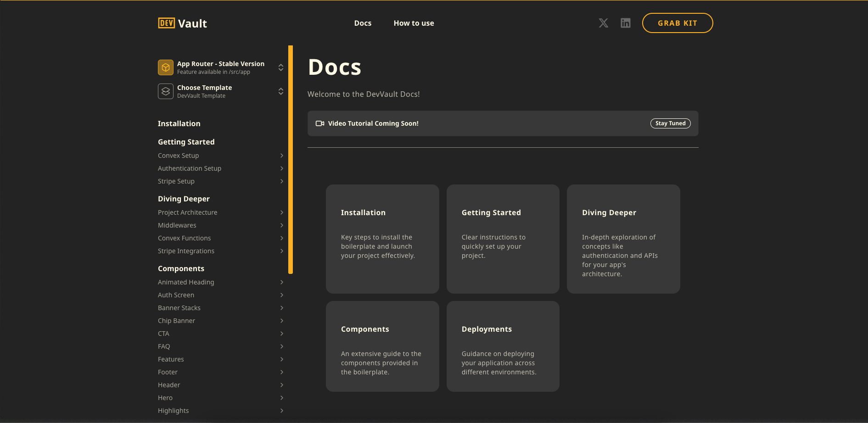
Task: Click the Stay Tuned badge
Action: pyautogui.click(x=670, y=123)
